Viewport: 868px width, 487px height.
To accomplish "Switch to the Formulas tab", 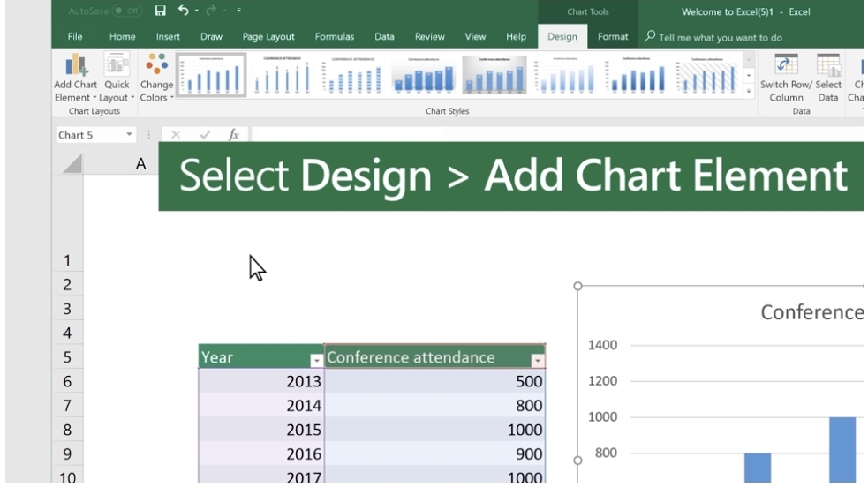I will tap(335, 36).
